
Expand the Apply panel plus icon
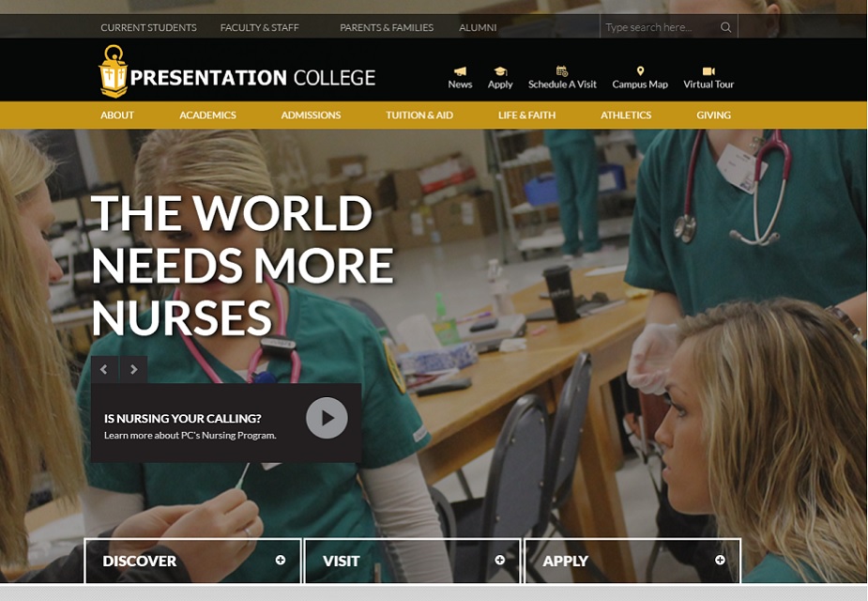720,560
